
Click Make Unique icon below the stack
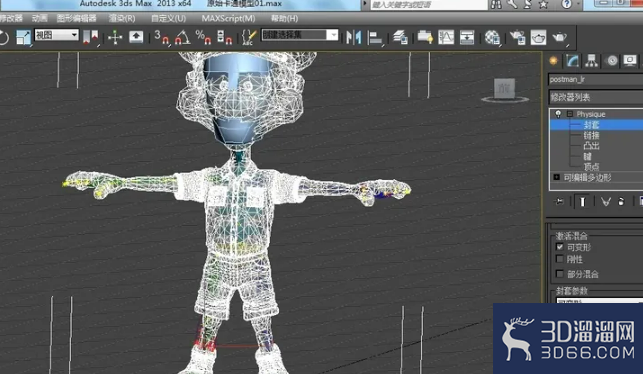tap(605, 201)
